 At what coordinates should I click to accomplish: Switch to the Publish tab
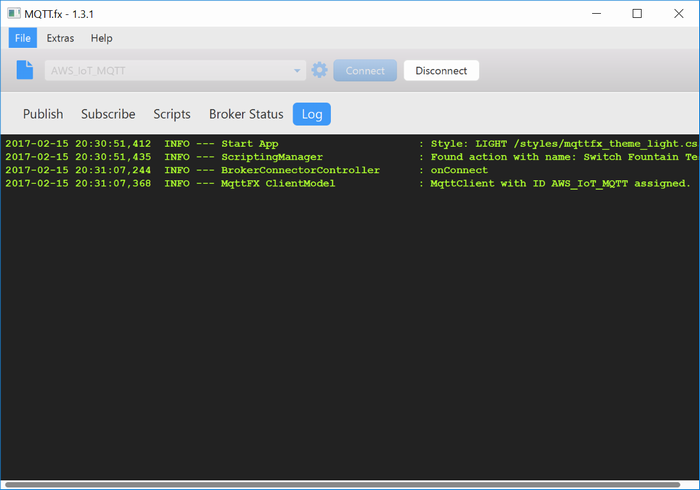[x=43, y=114]
